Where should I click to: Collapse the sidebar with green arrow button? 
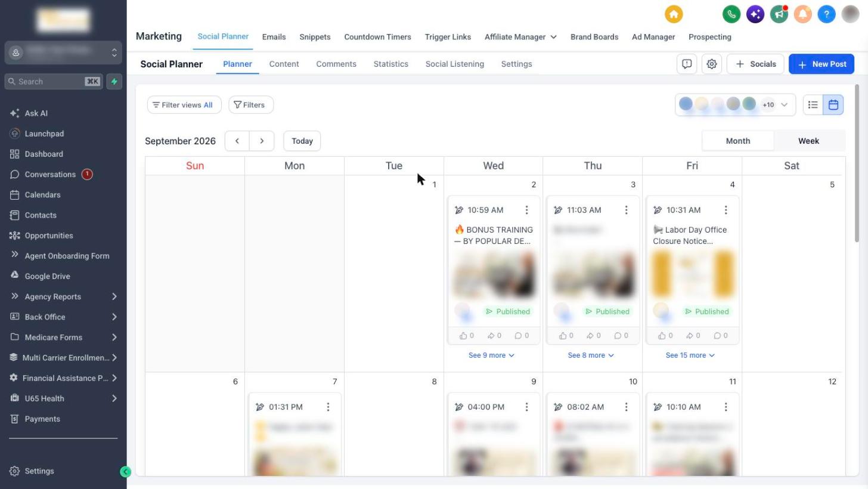coord(125,472)
